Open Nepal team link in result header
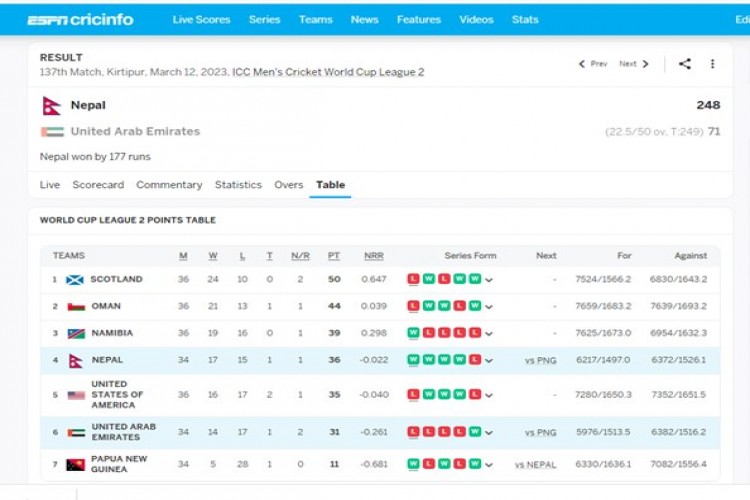This screenshot has width=750, height=500. pos(88,105)
